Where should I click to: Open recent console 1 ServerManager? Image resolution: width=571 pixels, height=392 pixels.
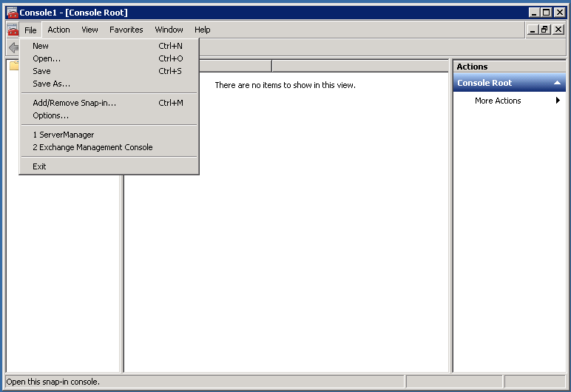(63, 135)
